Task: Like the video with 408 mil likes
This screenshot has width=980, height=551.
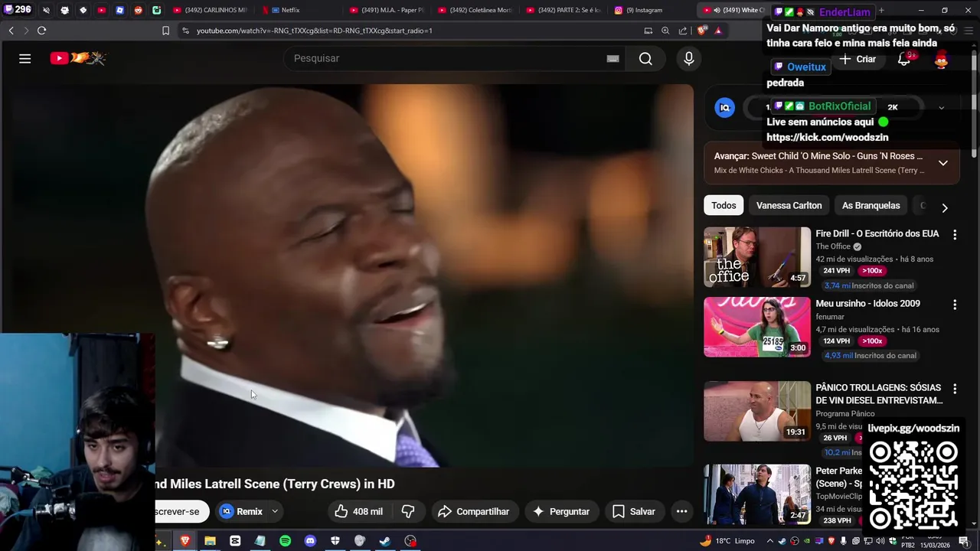Action: point(358,511)
